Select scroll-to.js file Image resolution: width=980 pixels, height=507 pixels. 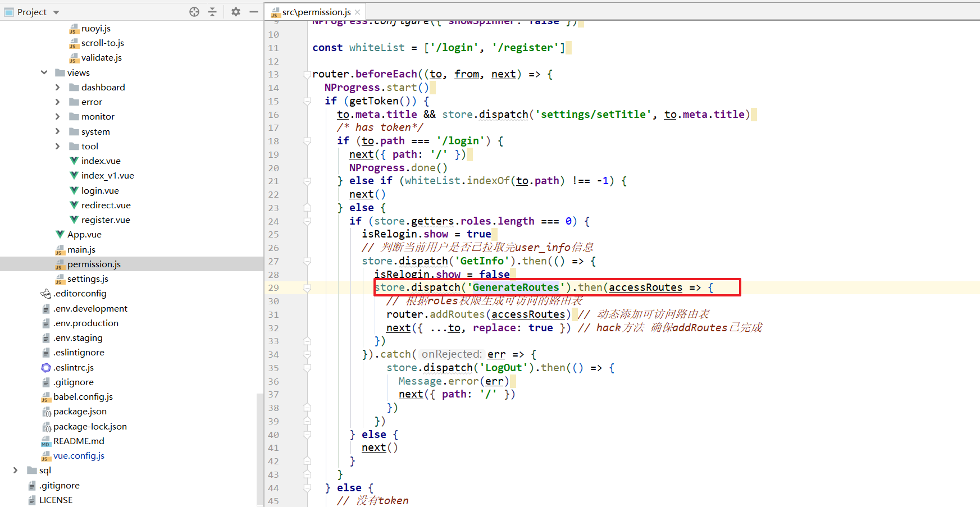[102, 43]
